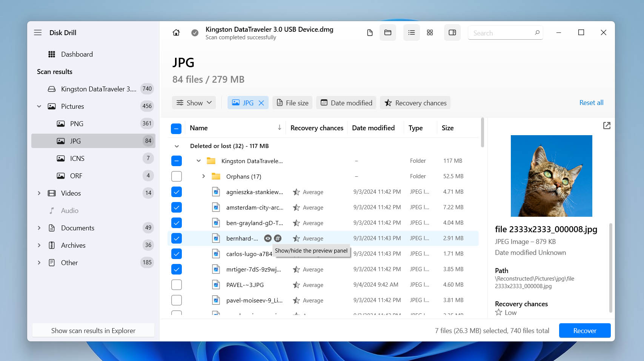Screen dimensions: 644x361
Task: Collapse the Pictures tree in sidebar
Action: click(39, 106)
